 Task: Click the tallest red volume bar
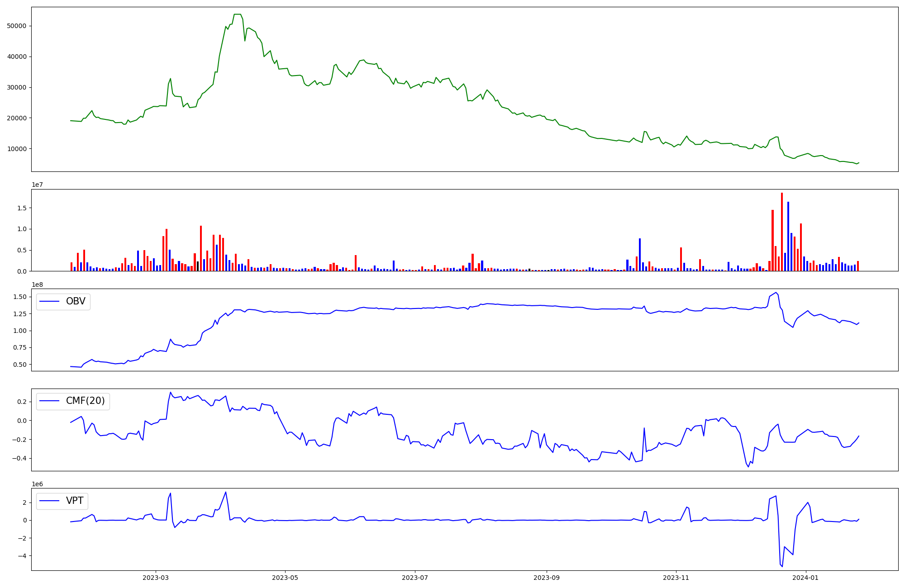tap(781, 232)
